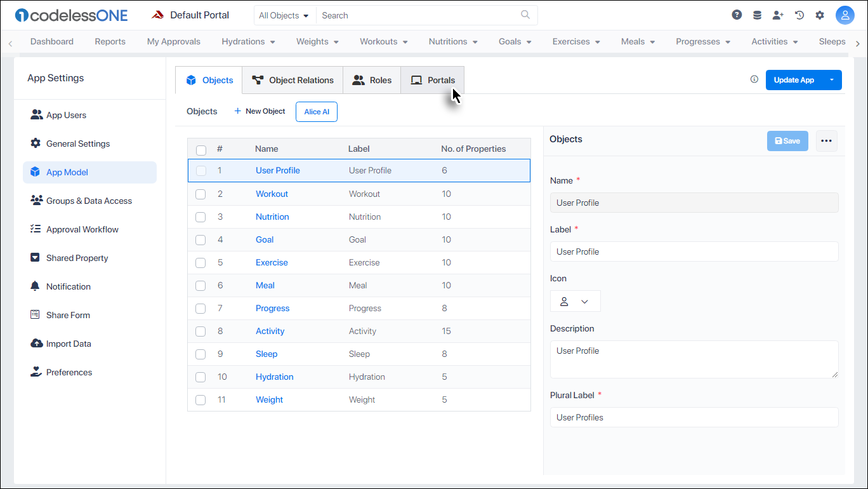Open the more options ellipsis in Objects panel

[826, 140]
